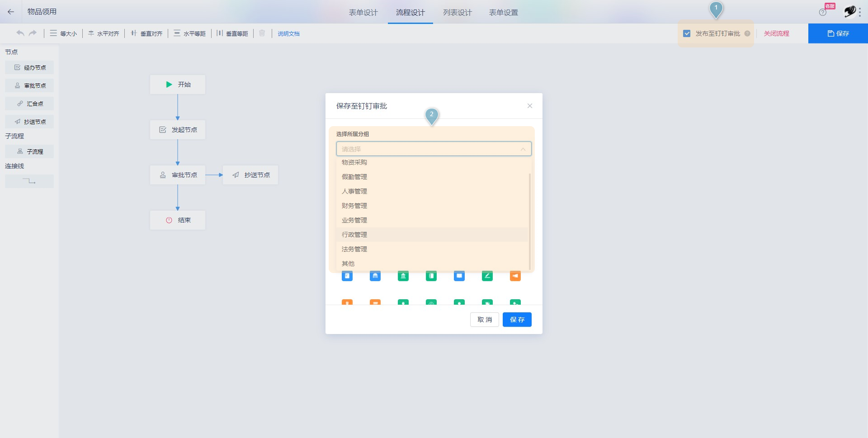
Task: Toggle 发布至钉钉审批 checkbox
Action: click(687, 33)
